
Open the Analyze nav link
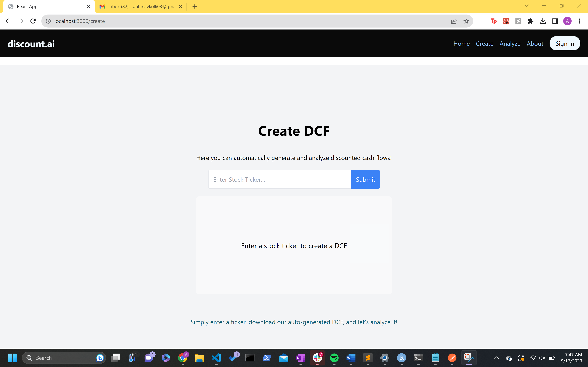pos(510,43)
